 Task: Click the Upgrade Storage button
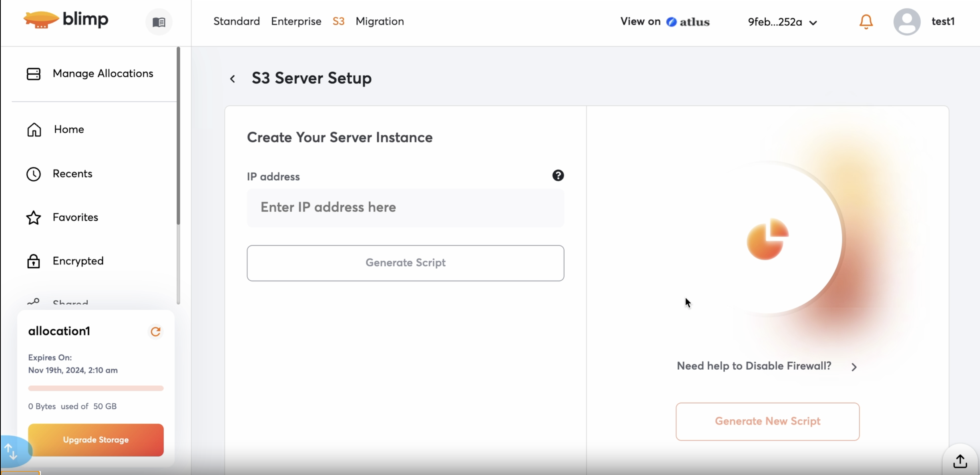pyautogui.click(x=96, y=440)
